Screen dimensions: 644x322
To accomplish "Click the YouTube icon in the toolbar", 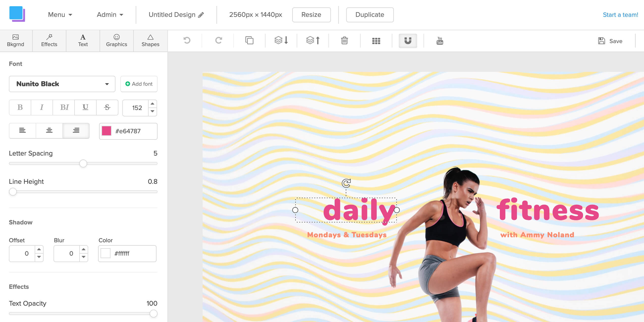I will click(x=439, y=41).
